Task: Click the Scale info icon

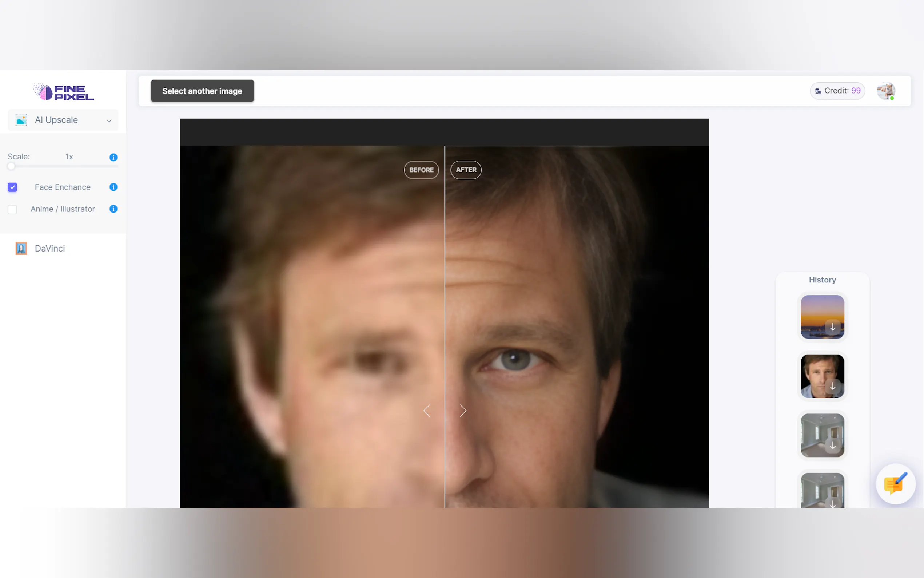Action: click(113, 157)
